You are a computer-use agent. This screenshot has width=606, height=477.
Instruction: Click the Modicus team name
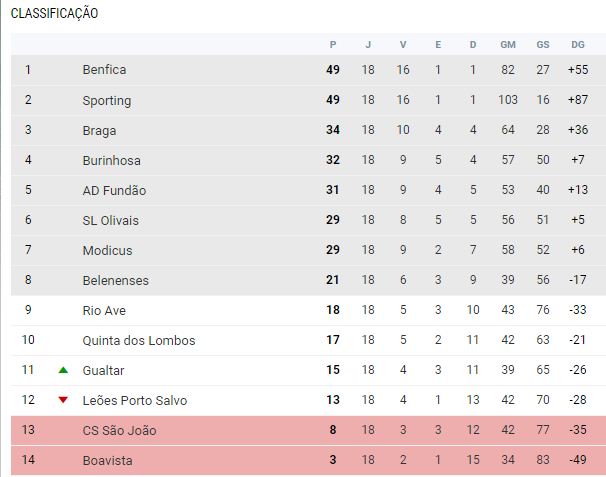click(x=107, y=250)
